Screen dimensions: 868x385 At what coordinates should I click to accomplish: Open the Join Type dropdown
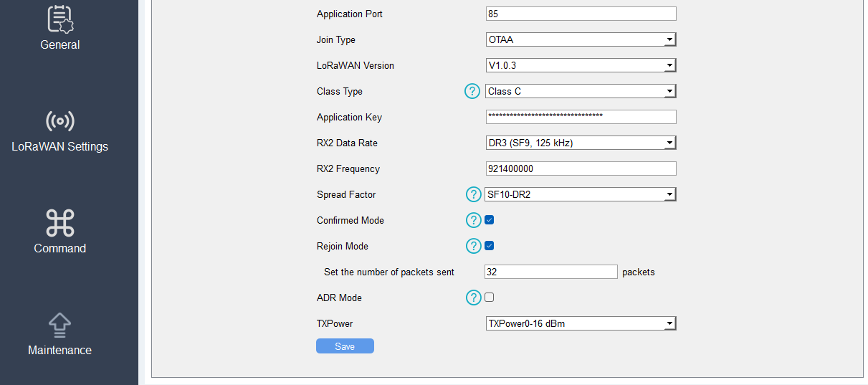pos(581,40)
